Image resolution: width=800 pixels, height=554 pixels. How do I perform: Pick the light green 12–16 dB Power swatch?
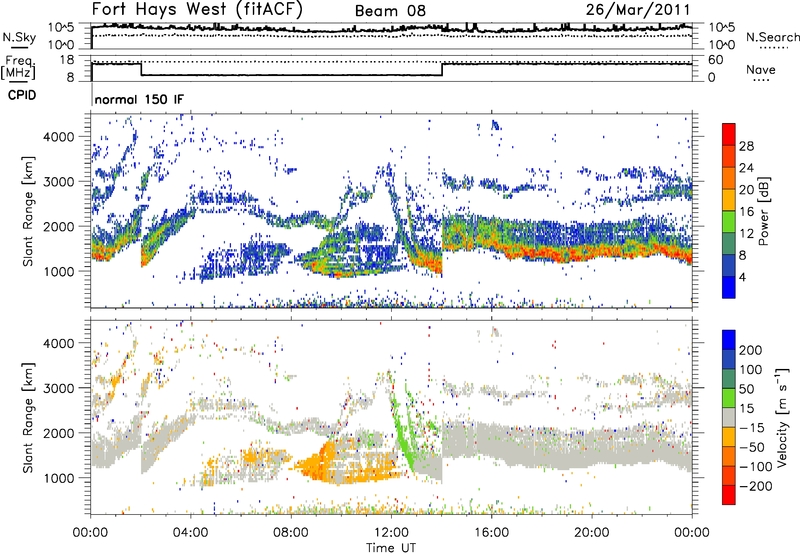pyautogui.click(x=729, y=221)
